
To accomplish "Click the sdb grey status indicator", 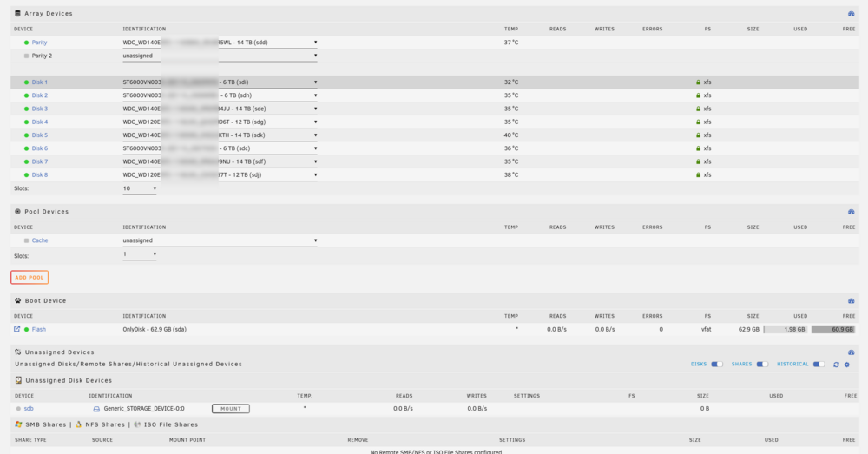I will click(x=18, y=409).
